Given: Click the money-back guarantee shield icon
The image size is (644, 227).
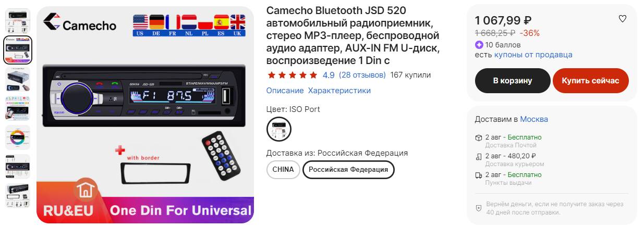Looking at the screenshot, I should click(478, 208).
